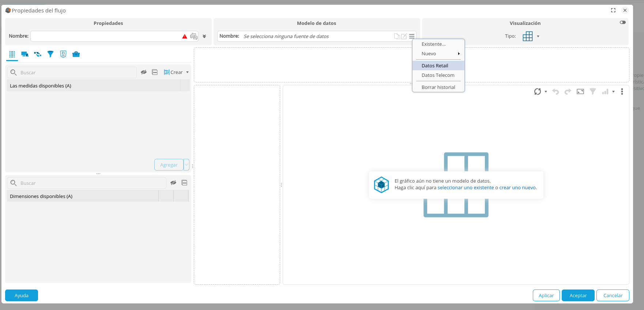Select Datos Telecom from the menu

438,75
